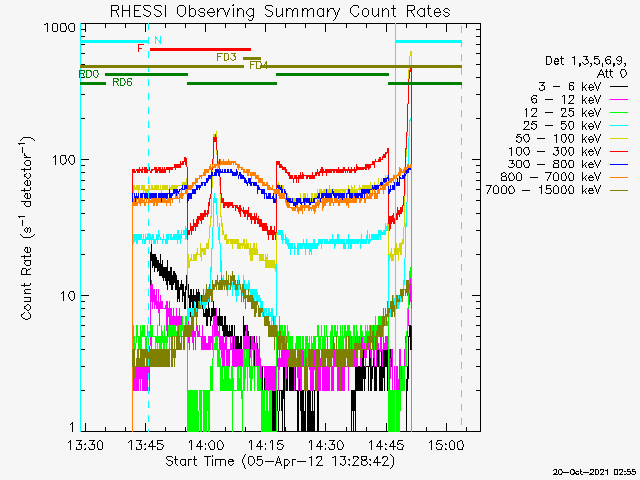
Task: Click the red F flare flag label
Action: click(140, 49)
